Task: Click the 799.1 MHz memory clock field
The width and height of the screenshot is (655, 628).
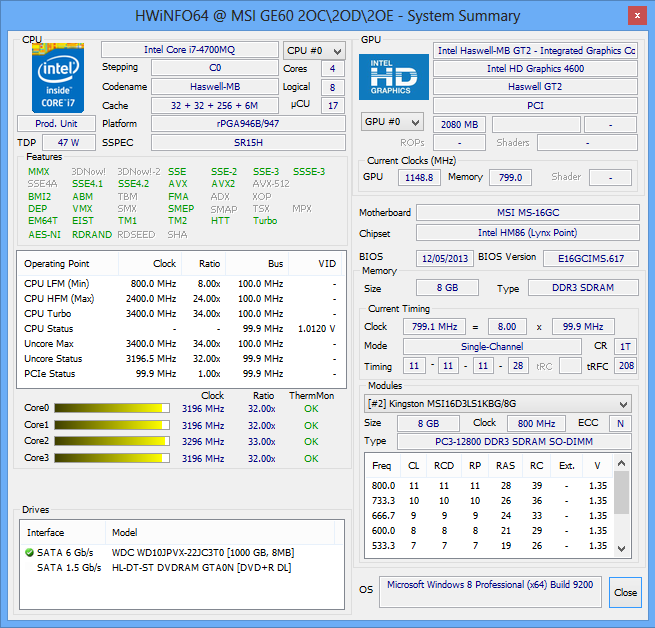Action: 434,326
